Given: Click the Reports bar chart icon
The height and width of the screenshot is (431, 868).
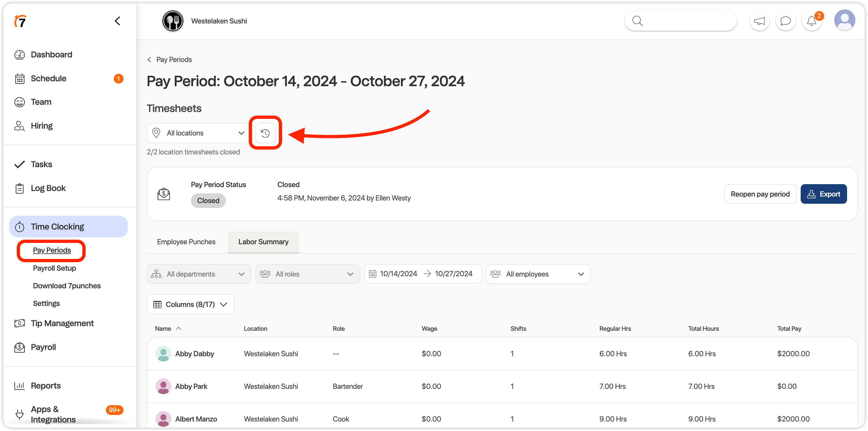Looking at the screenshot, I should pyautogui.click(x=20, y=386).
